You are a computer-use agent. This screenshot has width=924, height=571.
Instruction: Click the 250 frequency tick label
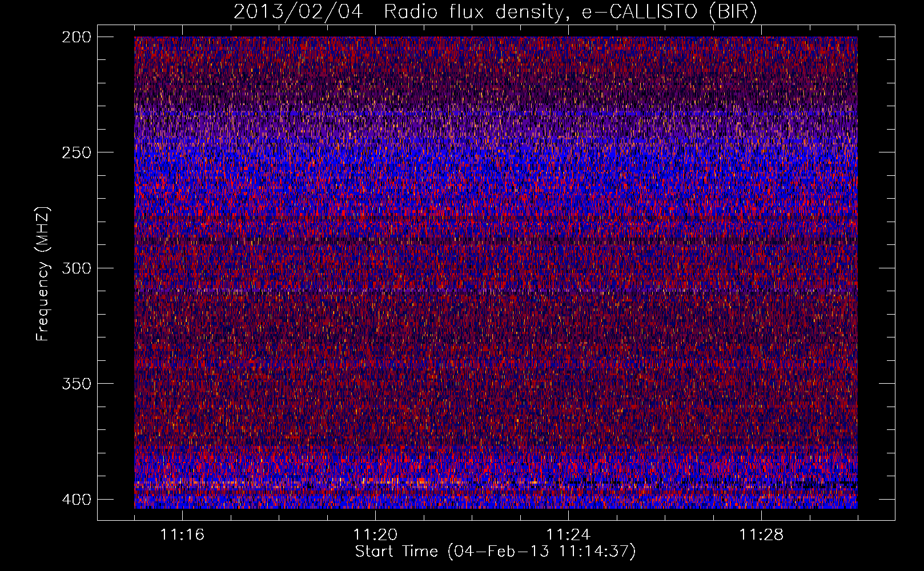click(x=76, y=152)
